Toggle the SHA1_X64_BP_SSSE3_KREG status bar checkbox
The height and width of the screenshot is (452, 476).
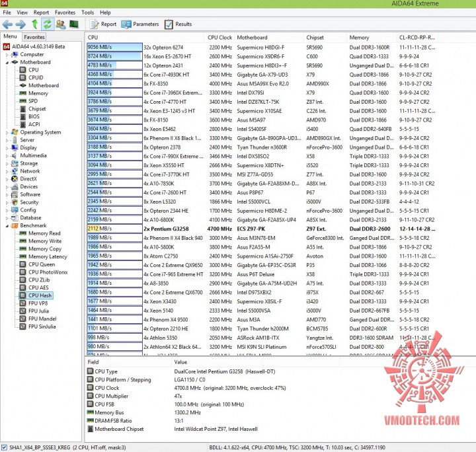(x=4, y=447)
